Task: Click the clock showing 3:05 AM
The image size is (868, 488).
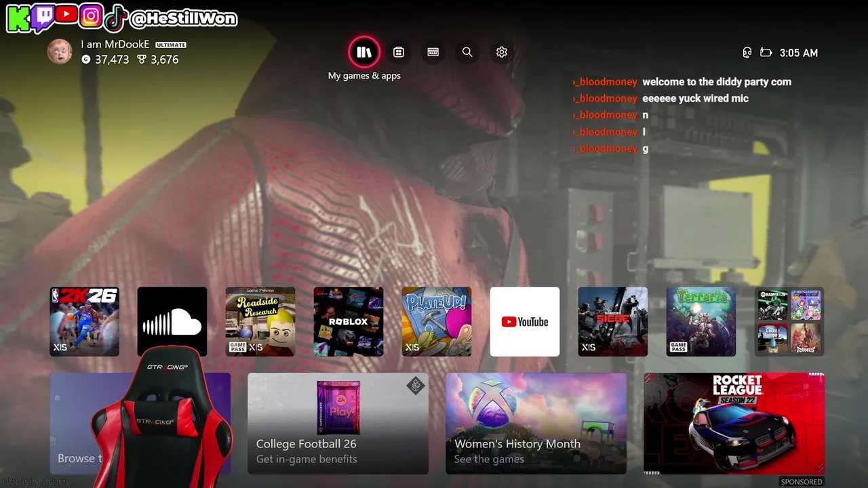Action: coord(799,53)
